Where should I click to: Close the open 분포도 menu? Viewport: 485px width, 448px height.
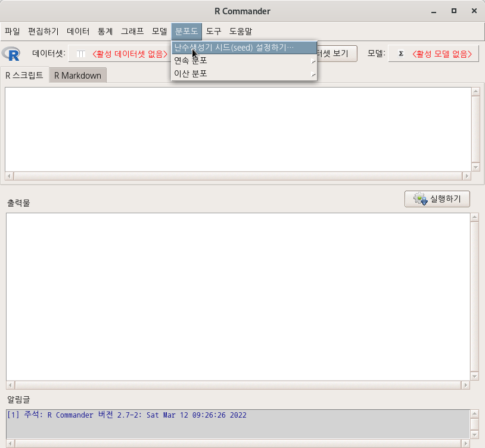click(x=186, y=31)
